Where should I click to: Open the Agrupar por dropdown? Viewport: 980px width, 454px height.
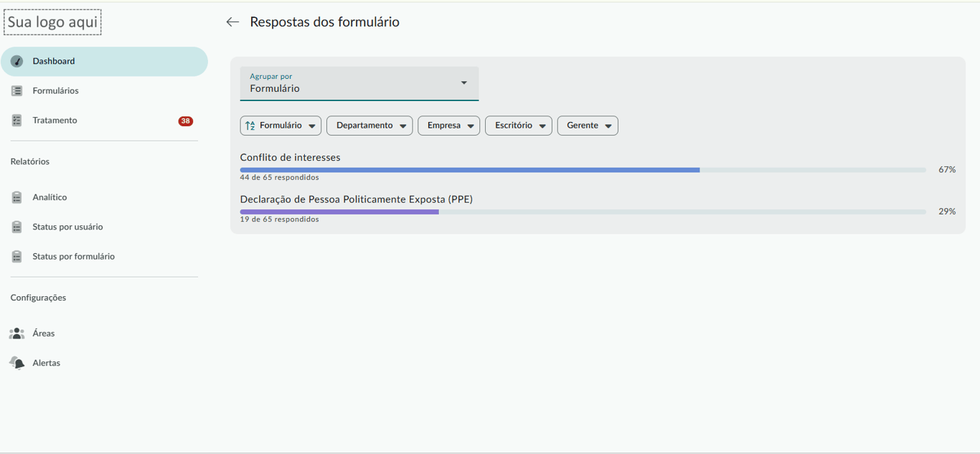(359, 83)
